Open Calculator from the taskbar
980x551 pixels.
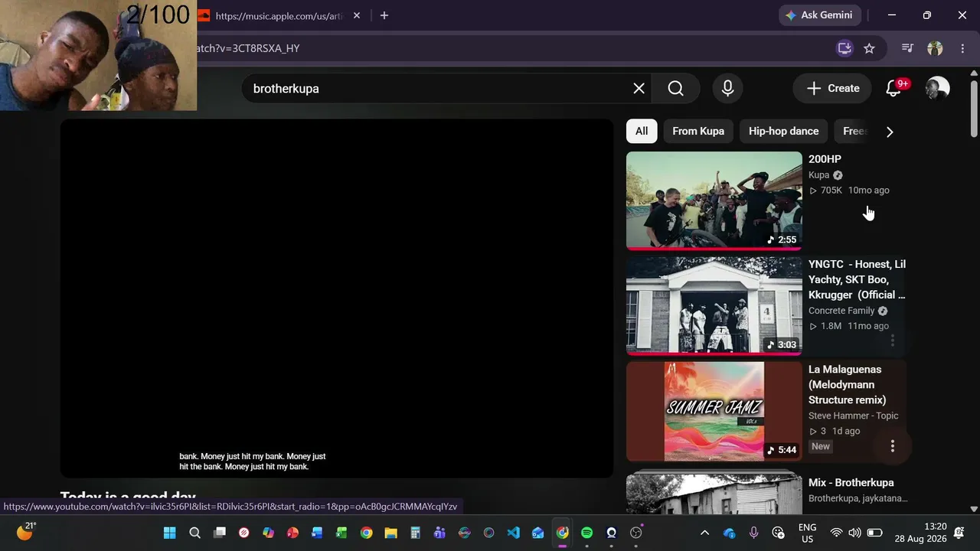click(x=415, y=533)
